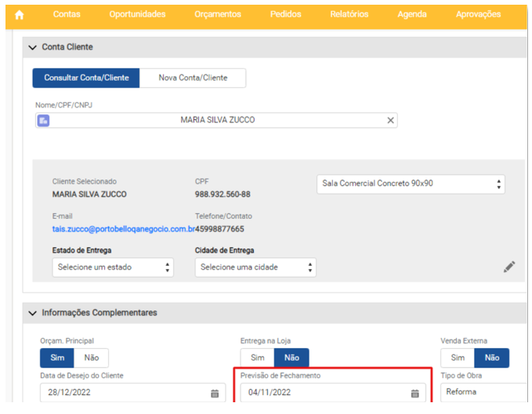Open the Oportunidades menu
532x414 pixels.
tap(137, 15)
